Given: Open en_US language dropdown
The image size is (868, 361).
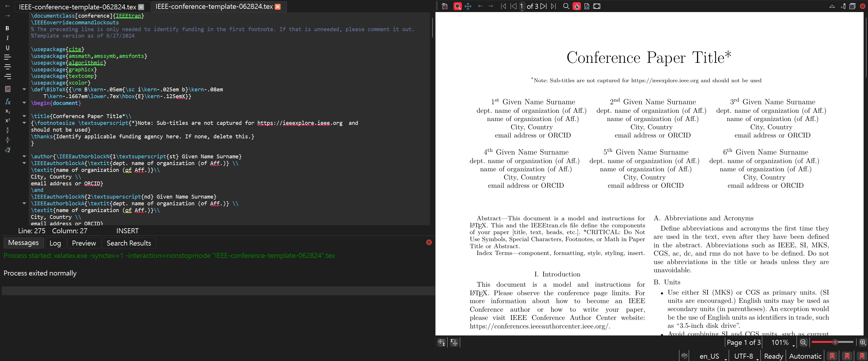Looking at the screenshot, I should pyautogui.click(x=712, y=356).
